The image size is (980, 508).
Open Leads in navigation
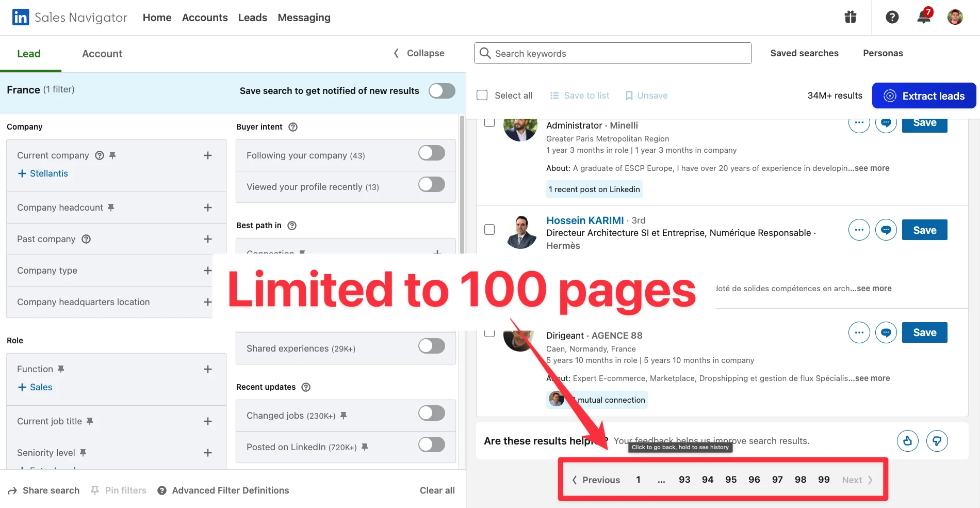[253, 18]
